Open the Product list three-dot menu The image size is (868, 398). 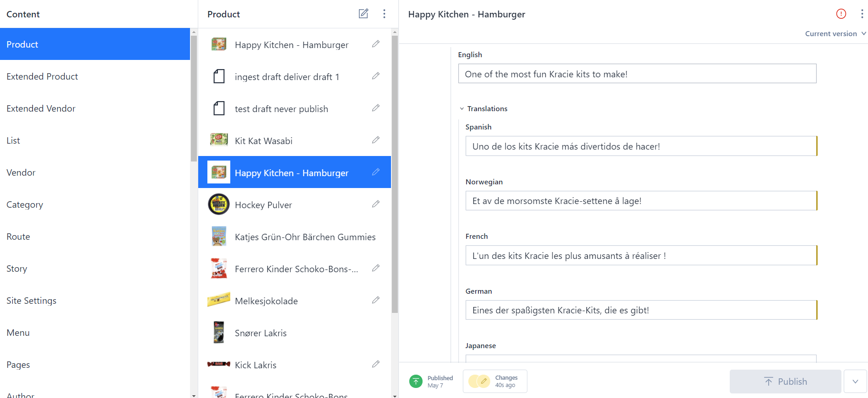click(x=384, y=14)
